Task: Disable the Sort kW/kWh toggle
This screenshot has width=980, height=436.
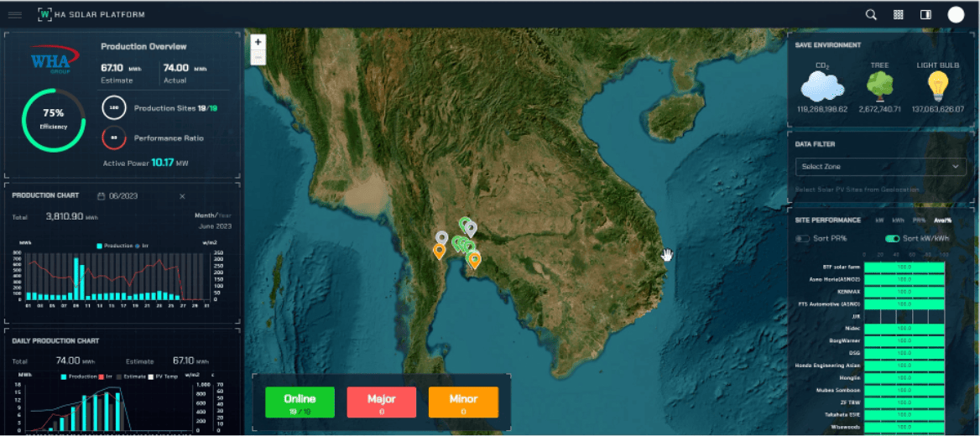Action: pos(892,239)
